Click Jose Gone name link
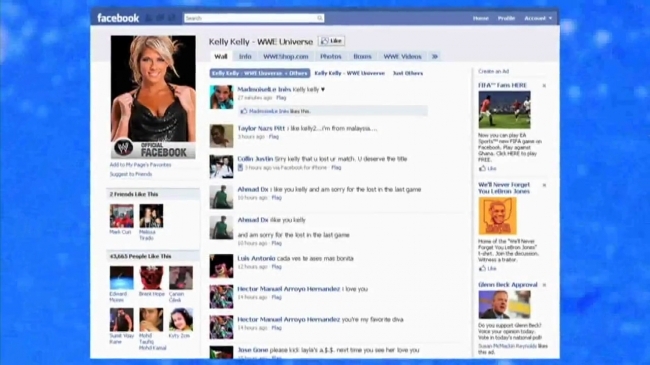The width and height of the screenshot is (650, 365). [x=252, y=350]
